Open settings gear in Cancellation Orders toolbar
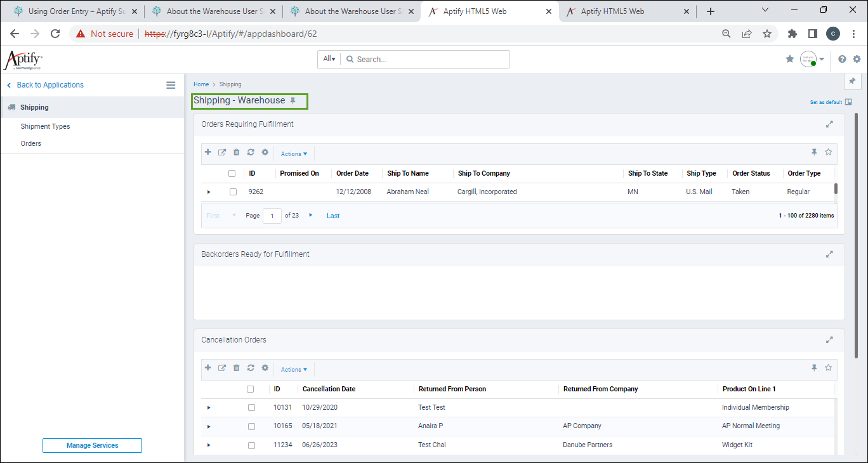This screenshot has width=868, height=463. click(x=265, y=368)
